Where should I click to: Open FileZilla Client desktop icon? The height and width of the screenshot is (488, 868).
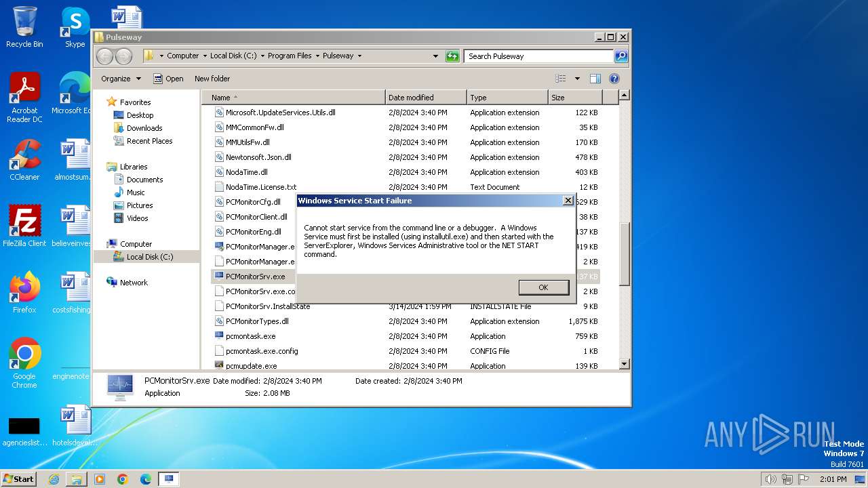24,226
